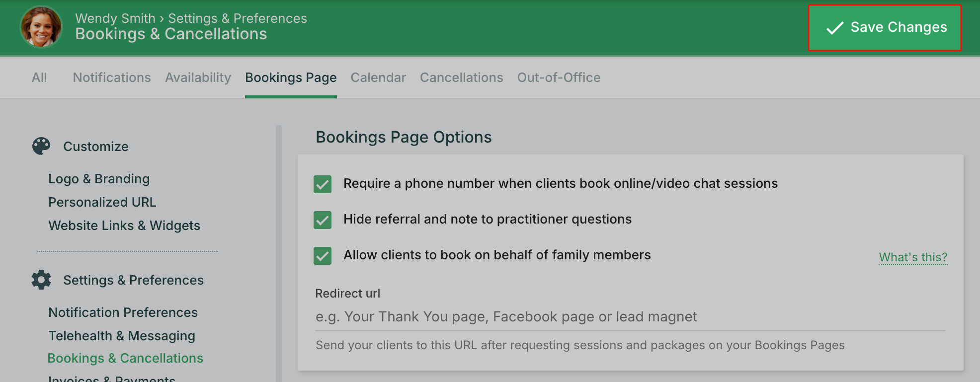The height and width of the screenshot is (382, 980).
Task: Open the Notifications tab
Action: 112,77
